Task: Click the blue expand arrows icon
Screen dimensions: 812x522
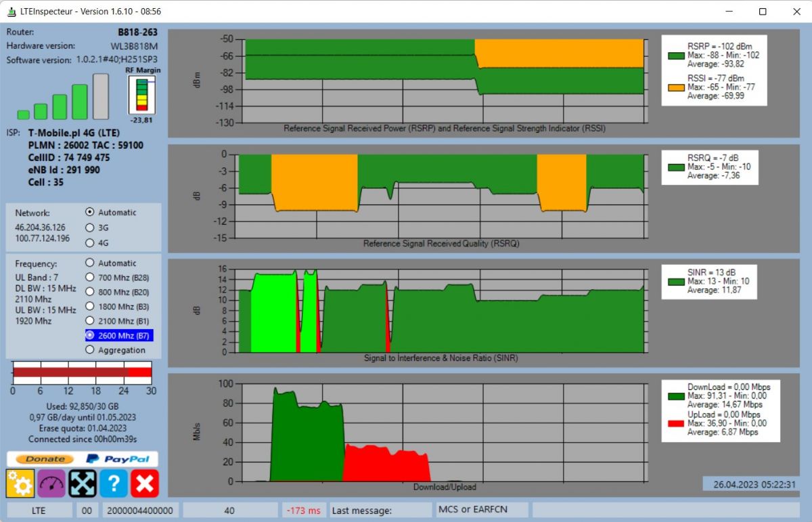Action: pyautogui.click(x=83, y=483)
